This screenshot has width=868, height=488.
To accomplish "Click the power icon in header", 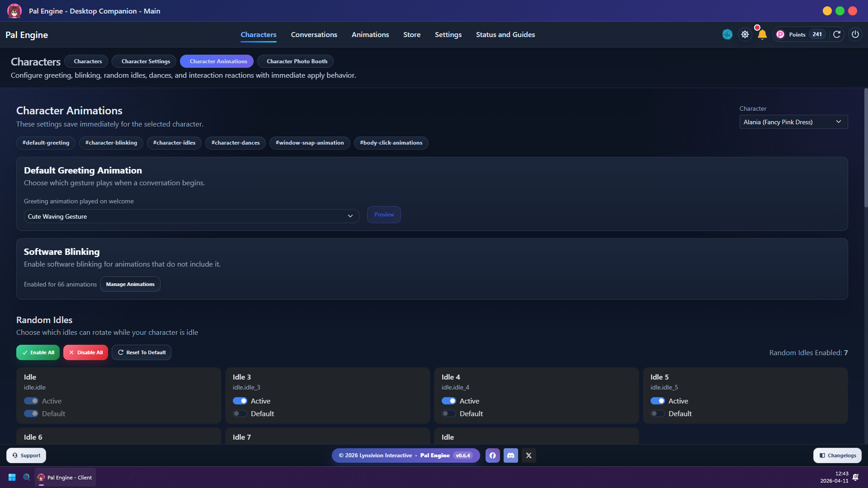I will click(855, 34).
